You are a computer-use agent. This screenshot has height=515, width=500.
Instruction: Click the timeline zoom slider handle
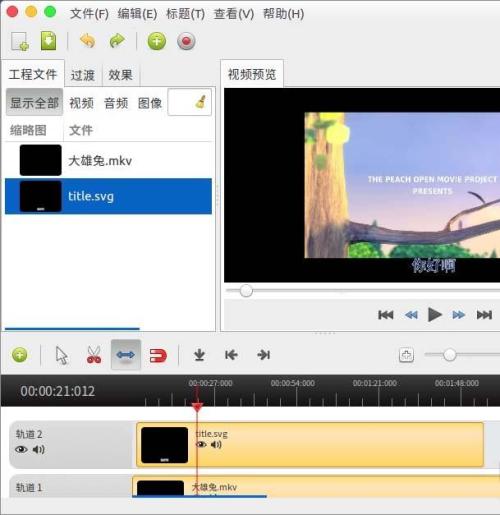pos(449,355)
